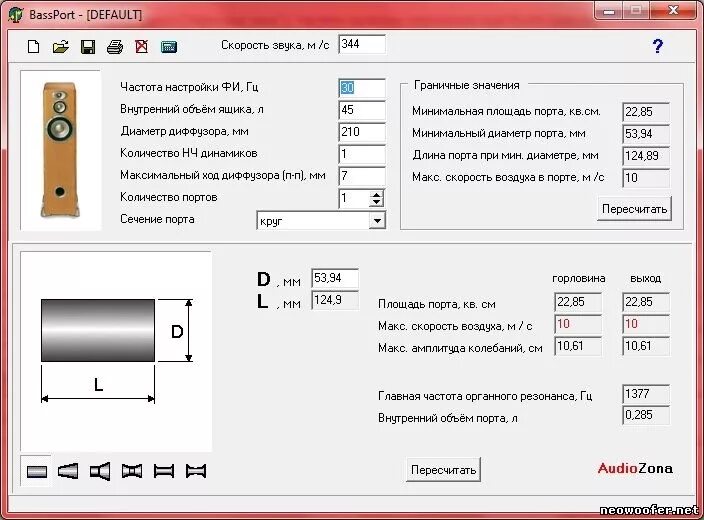The image size is (704, 520).
Task: Increase port count with the up spinner arrow
Action: click(x=376, y=194)
